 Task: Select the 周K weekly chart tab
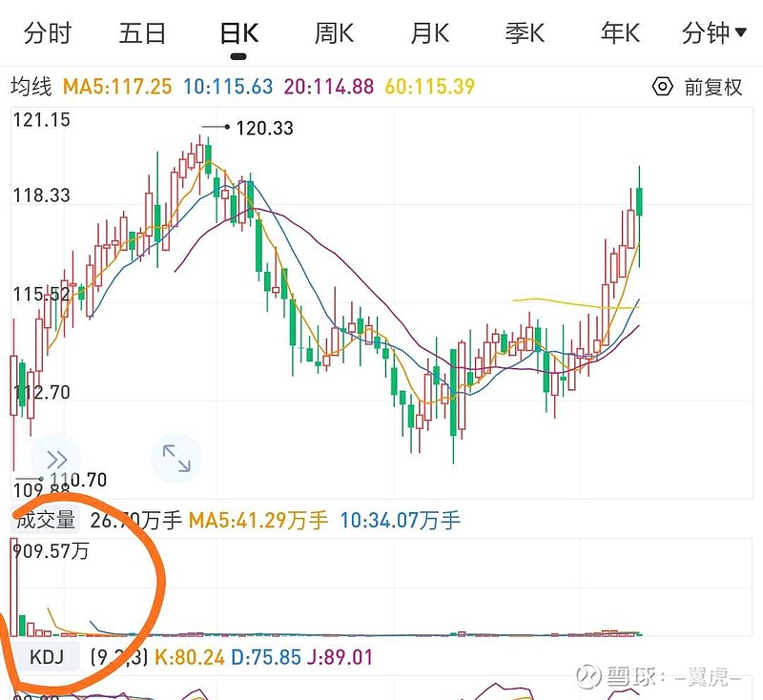click(334, 33)
